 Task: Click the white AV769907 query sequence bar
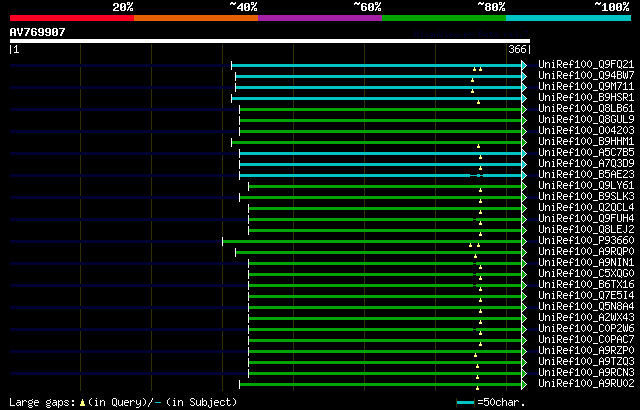[x=270, y=41]
